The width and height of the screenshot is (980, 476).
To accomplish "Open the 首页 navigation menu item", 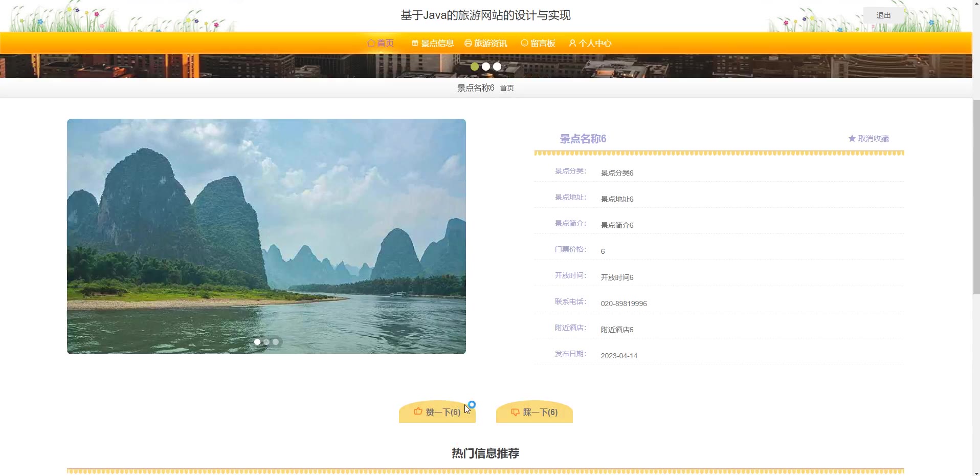I will click(x=381, y=43).
